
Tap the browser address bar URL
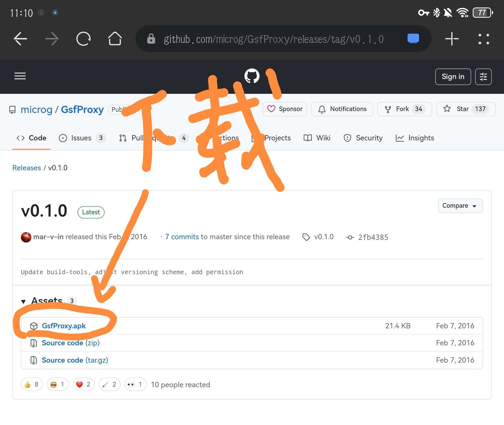(x=273, y=39)
